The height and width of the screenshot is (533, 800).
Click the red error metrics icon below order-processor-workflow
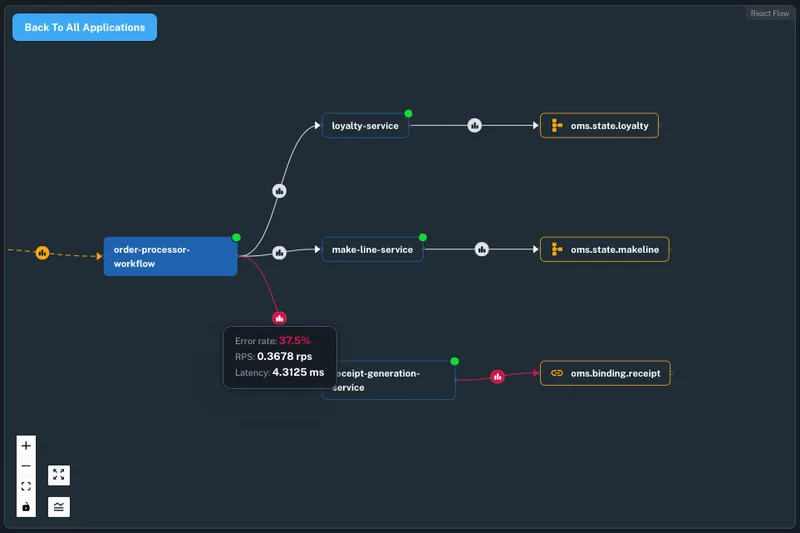(x=280, y=318)
